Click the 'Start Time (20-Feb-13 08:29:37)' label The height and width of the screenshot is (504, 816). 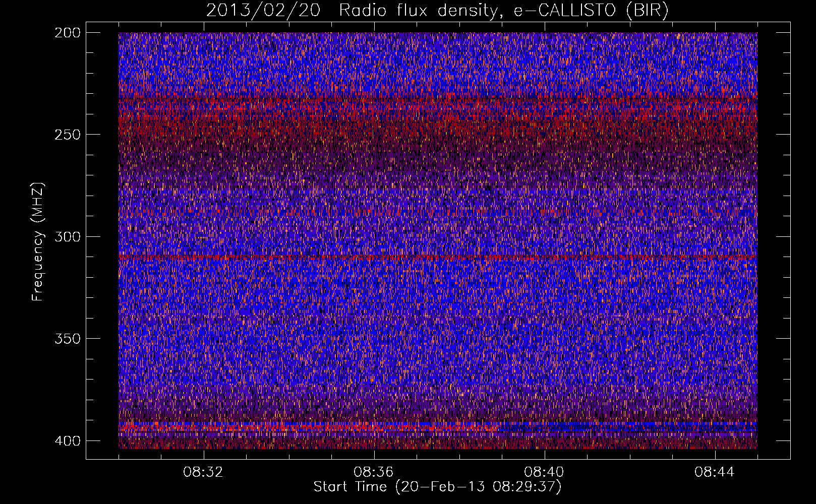[437, 487]
